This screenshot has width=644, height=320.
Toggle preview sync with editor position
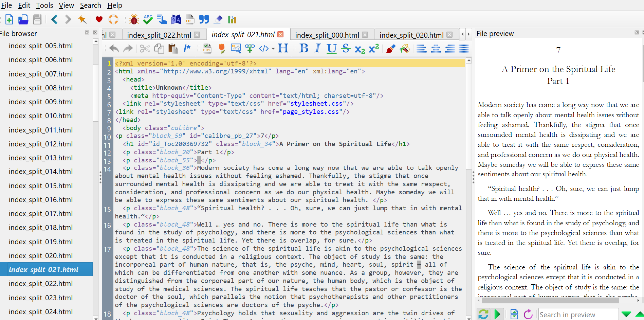click(x=514, y=314)
